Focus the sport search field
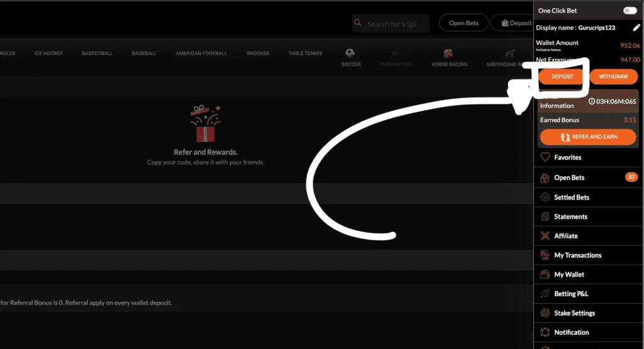 [x=391, y=23]
